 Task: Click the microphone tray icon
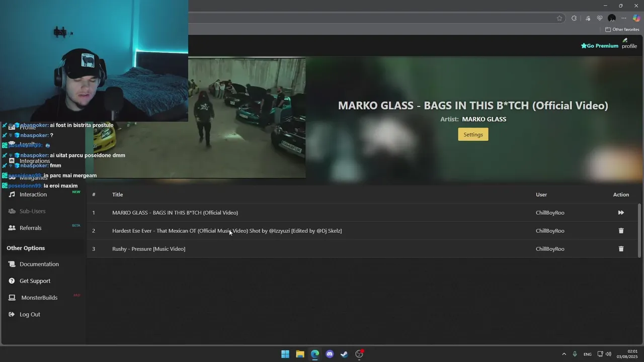click(x=575, y=354)
